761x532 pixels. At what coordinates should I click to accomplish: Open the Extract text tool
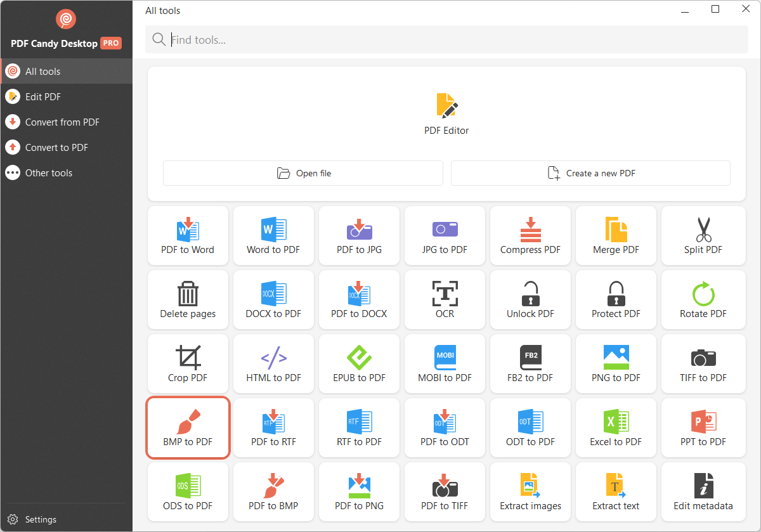[616, 491]
